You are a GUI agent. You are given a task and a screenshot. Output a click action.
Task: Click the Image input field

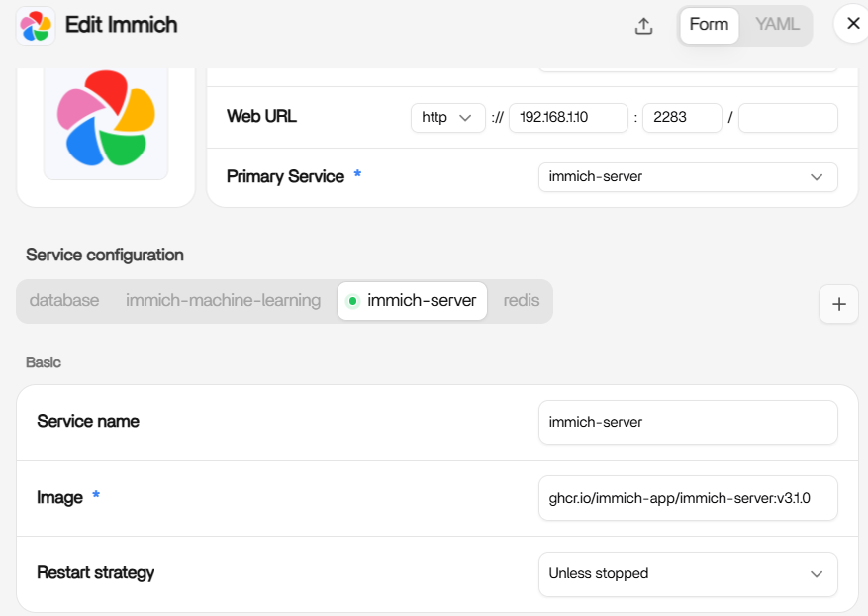coord(688,498)
